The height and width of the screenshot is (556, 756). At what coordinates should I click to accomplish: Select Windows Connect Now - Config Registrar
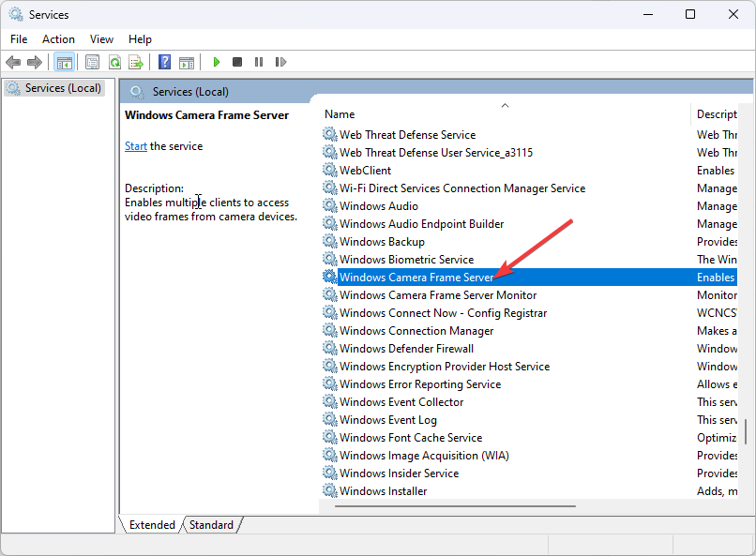click(529, 312)
